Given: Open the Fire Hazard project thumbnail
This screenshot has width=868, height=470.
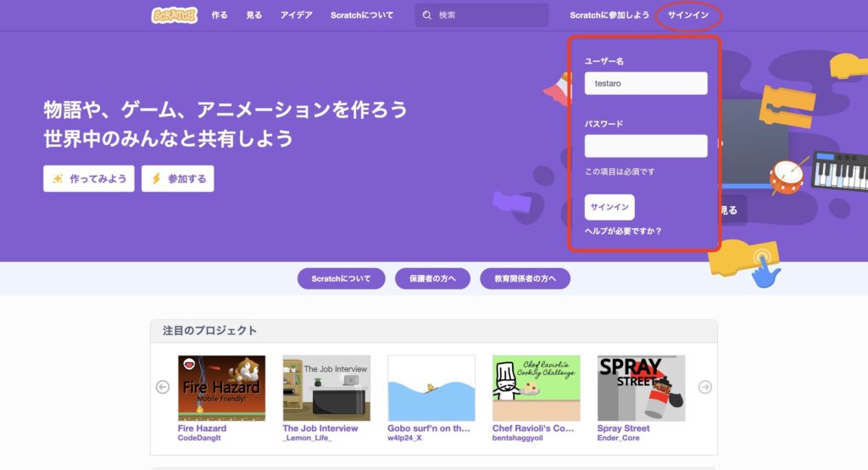Looking at the screenshot, I should pyautogui.click(x=221, y=388).
